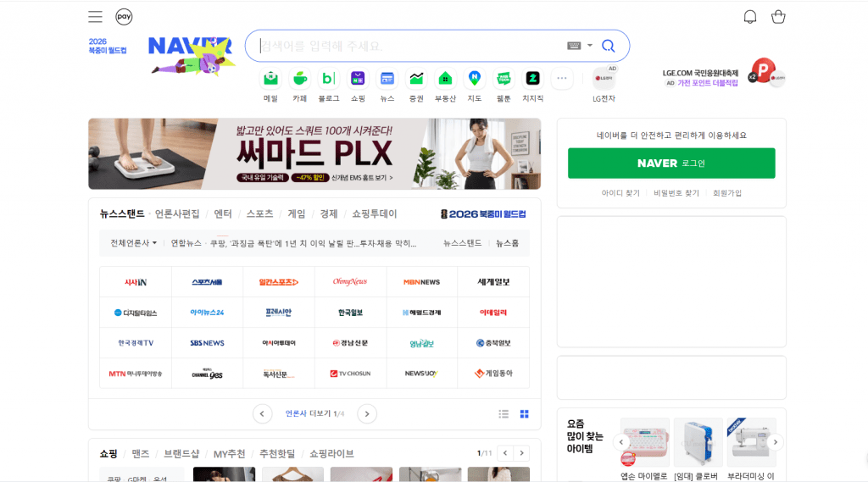Expand the keyboard input options arrow
The width and height of the screenshot is (868, 482).
[x=590, y=46]
